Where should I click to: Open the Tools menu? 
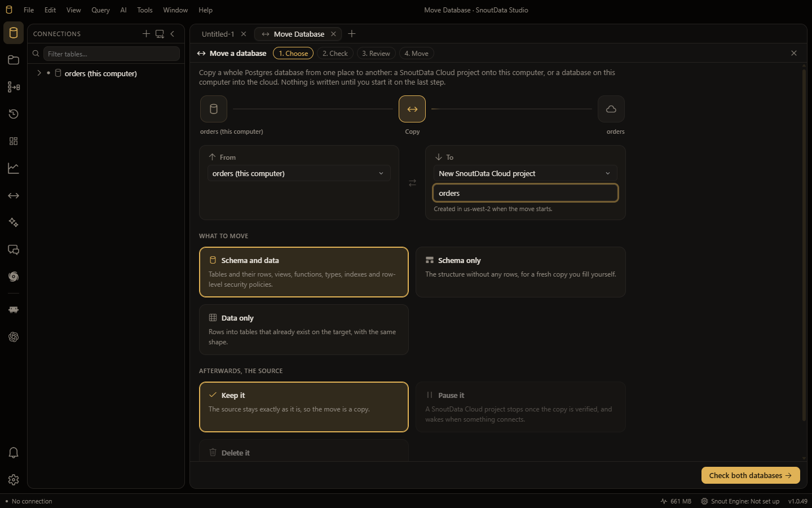coord(145,10)
